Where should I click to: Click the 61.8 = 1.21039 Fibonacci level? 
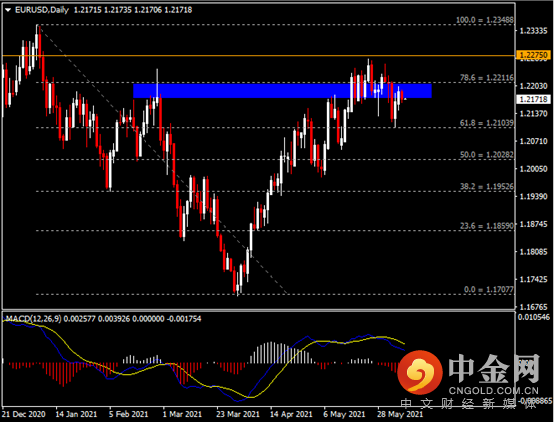pos(487,123)
